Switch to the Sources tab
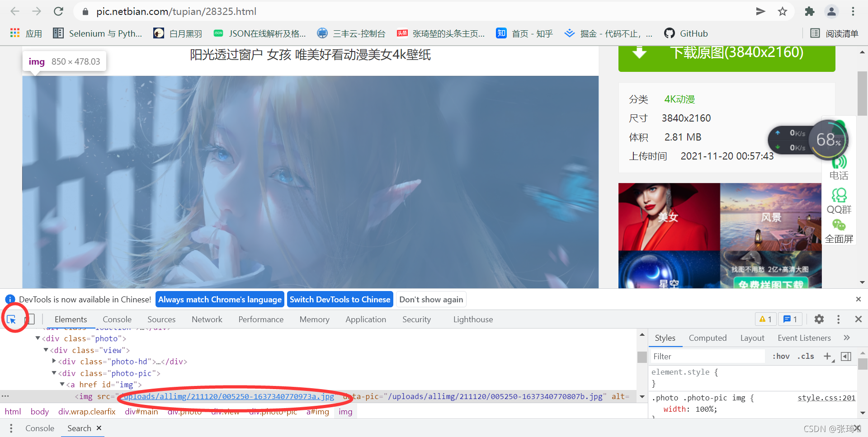Image resolution: width=868 pixels, height=437 pixels. point(161,320)
